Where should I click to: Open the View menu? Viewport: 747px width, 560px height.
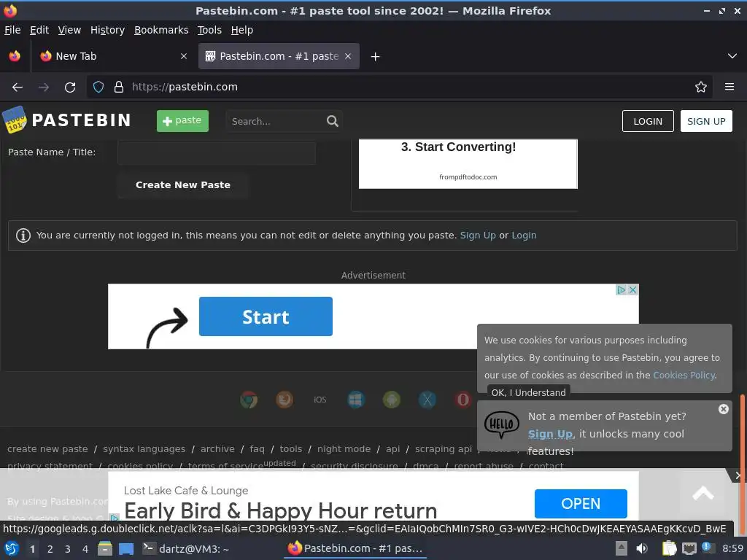pos(69,30)
